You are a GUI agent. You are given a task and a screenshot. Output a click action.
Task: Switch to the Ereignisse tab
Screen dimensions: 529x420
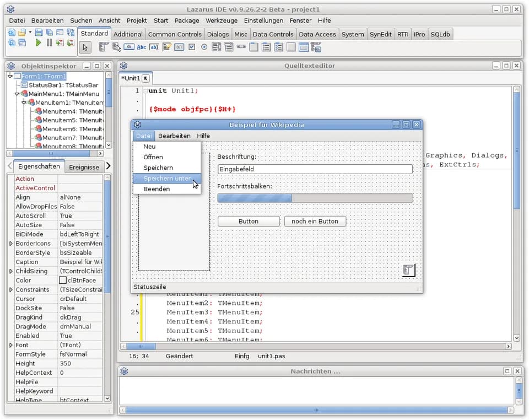point(84,168)
